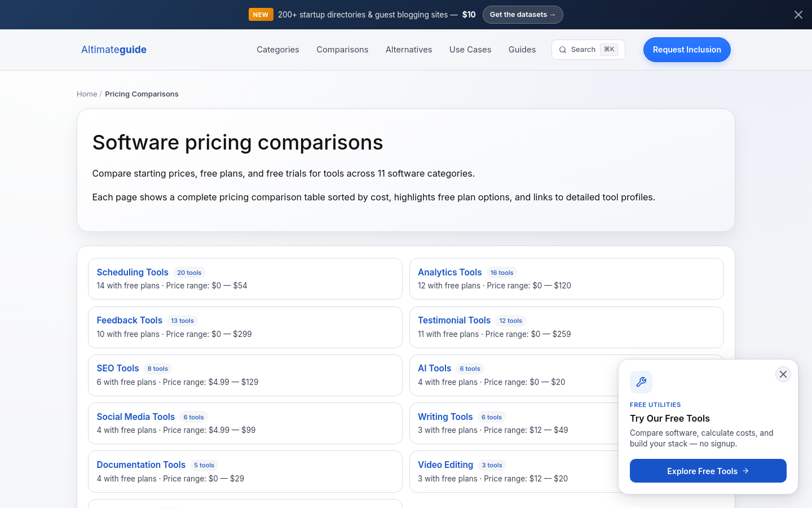
Task: Click 'Price range: $0 — $120' text
Action: point(529,286)
